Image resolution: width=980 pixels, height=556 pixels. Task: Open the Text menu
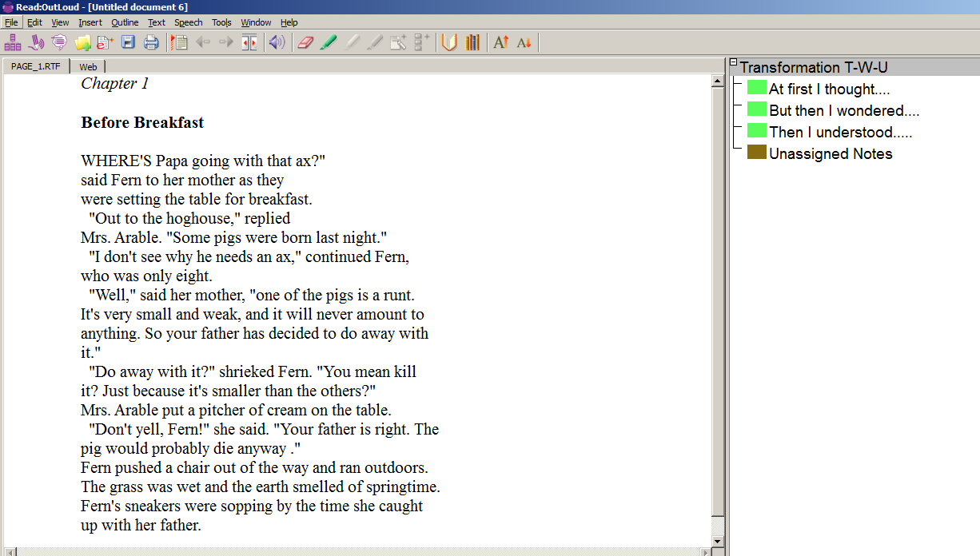pos(157,22)
